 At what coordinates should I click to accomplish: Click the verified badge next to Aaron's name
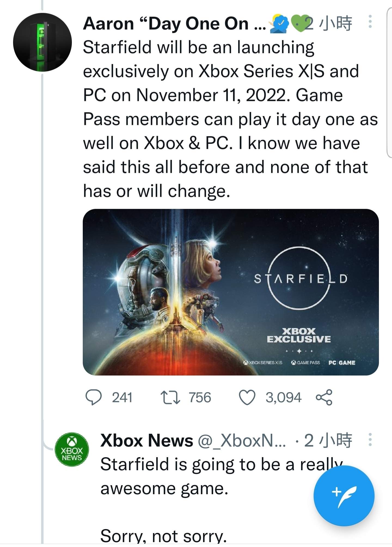[281, 24]
